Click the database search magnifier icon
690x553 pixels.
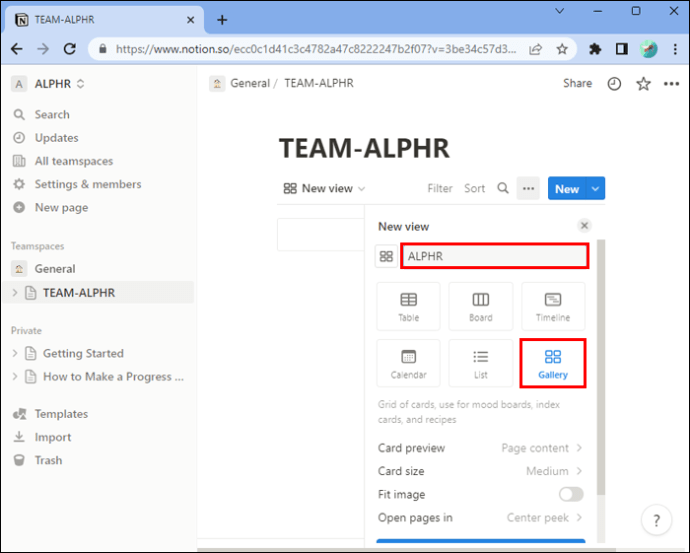pos(503,189)
